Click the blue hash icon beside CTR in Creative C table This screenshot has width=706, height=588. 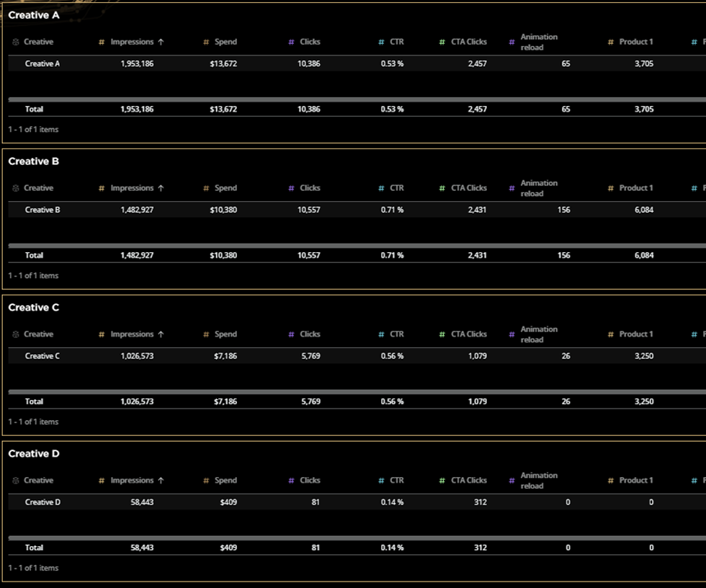[381, 334]
